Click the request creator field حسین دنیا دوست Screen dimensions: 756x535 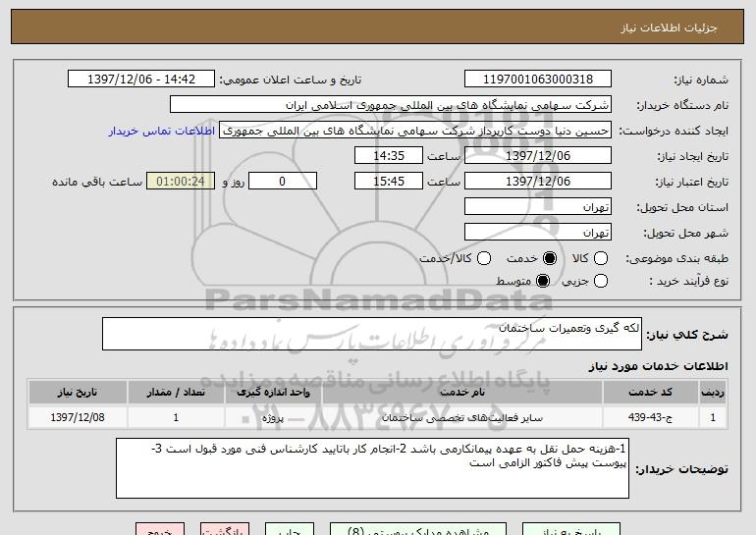point(415,131)
